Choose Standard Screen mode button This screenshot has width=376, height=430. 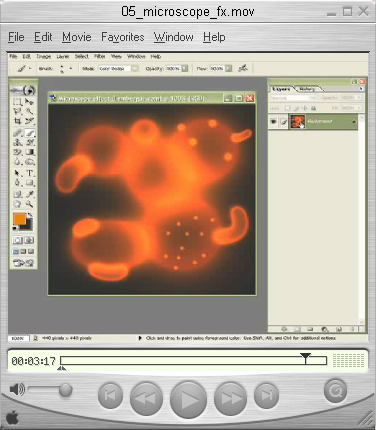pyautogui.click(x=16, y=252)
